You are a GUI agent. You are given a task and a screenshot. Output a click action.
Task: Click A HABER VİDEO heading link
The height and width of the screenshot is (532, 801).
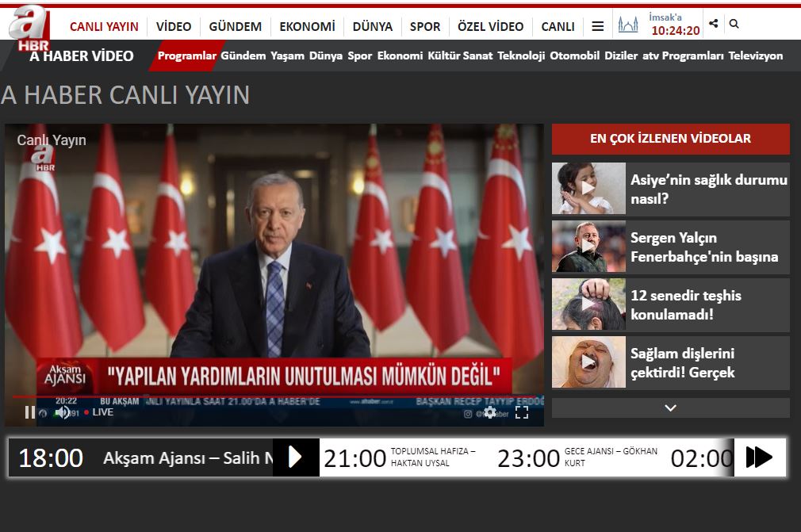pos(82,56)
